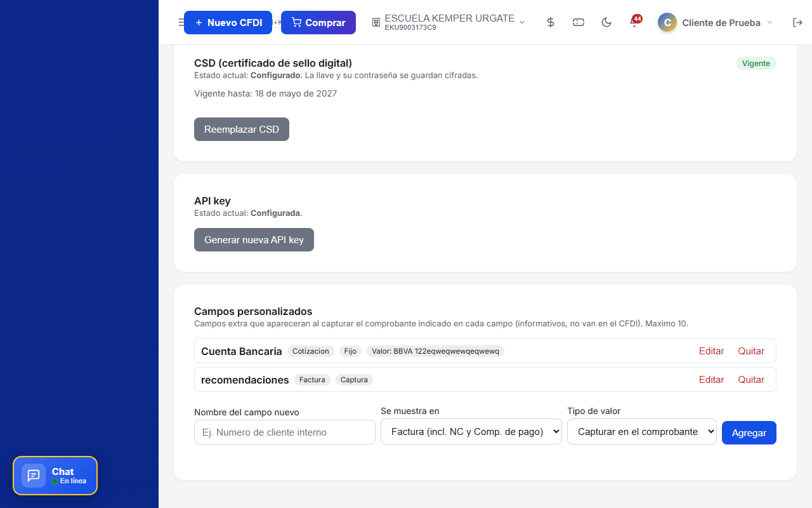Open the hamburger menu icon
The height and width of the screenshot is (508, 812).
pyautogui.click(x=181, y=22)
